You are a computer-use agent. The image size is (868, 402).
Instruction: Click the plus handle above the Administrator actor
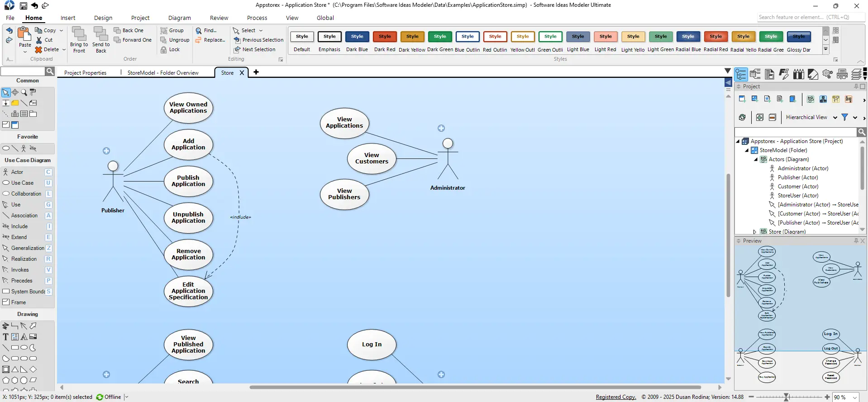[x=441, y=128]
